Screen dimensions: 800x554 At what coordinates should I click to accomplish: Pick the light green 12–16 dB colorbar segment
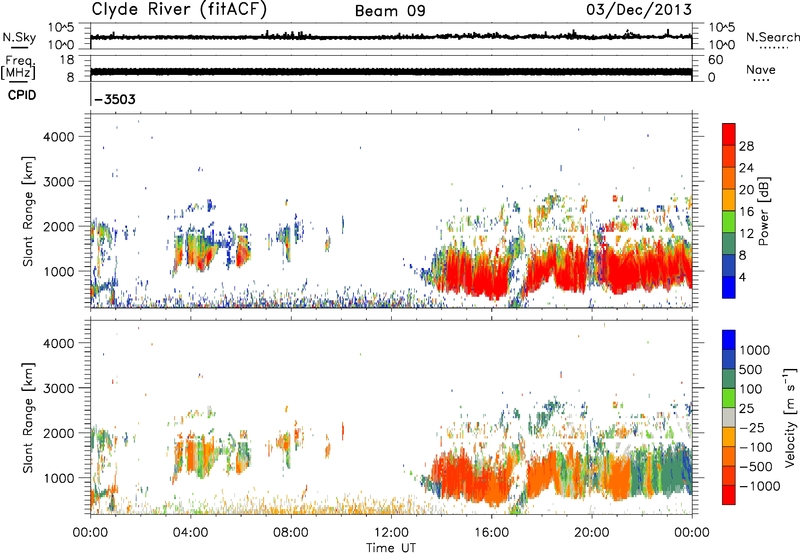(x=729, y=222)
